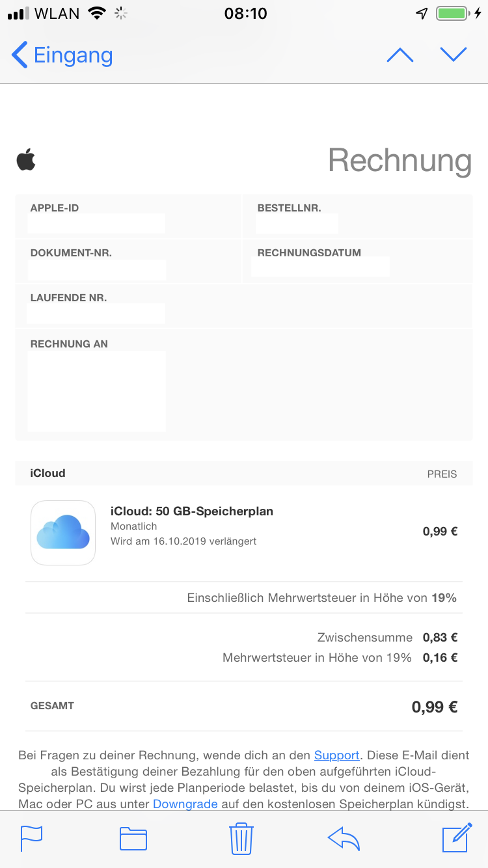488x868 pixels.
Task: Tap the iCloud: 50 GB-Speicherplan title
Action: click(192, 511)
